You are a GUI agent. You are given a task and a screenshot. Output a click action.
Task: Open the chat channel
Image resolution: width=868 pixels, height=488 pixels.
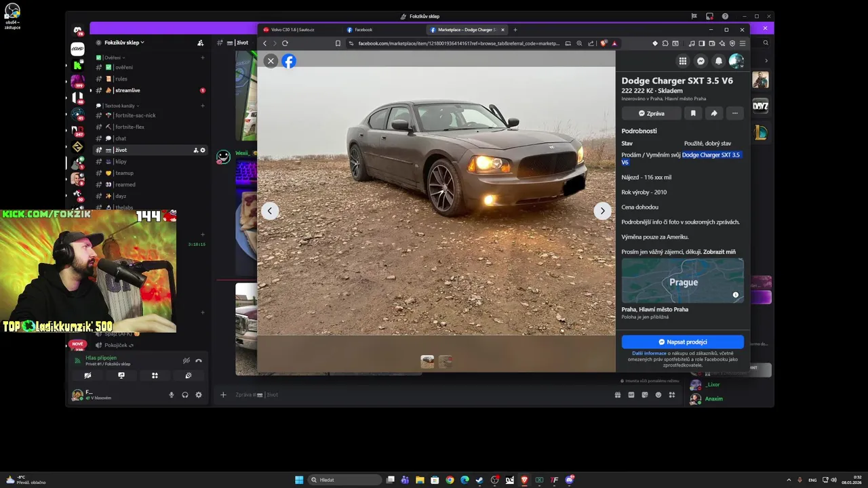click(x=150, y=138)
